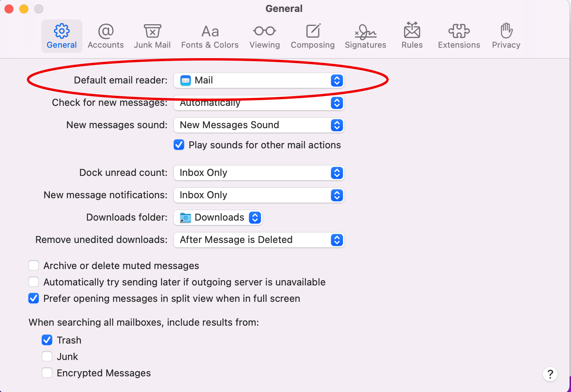Click the 'When searching all mailboxes' text
The height and width of the screenshot is (392, 571).
(x=144, y=322)
